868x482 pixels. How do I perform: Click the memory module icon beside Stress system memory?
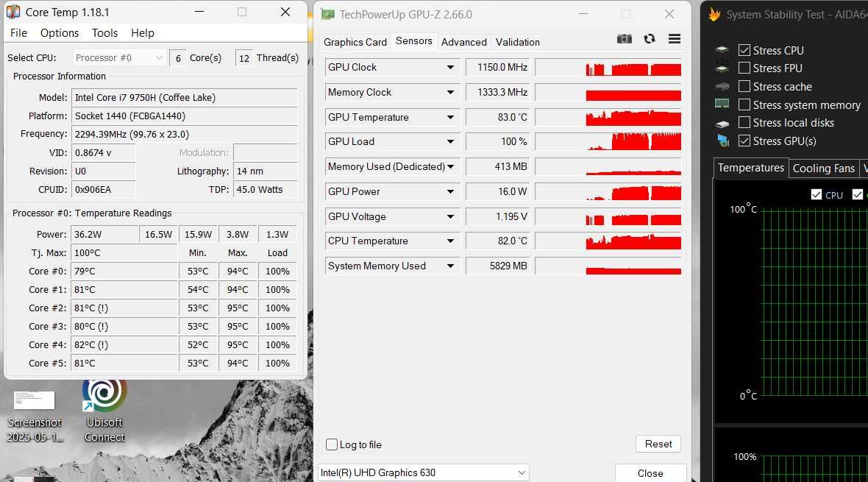722,104
